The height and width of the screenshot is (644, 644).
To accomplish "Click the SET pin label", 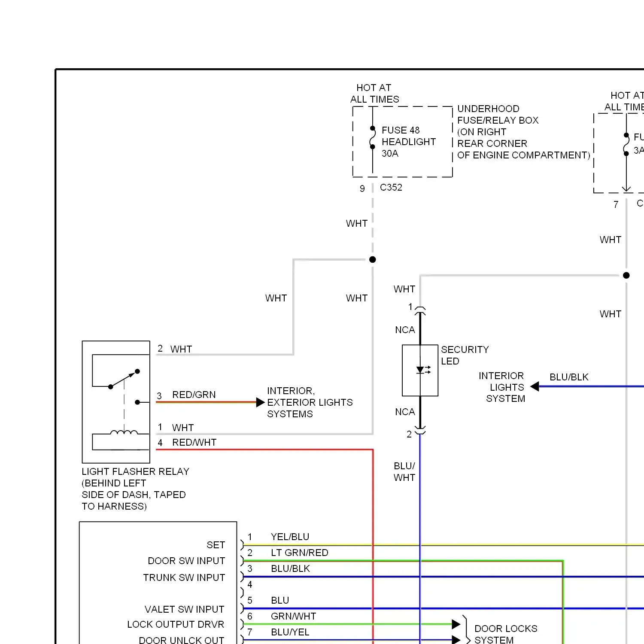I will [x=216, y=545].
